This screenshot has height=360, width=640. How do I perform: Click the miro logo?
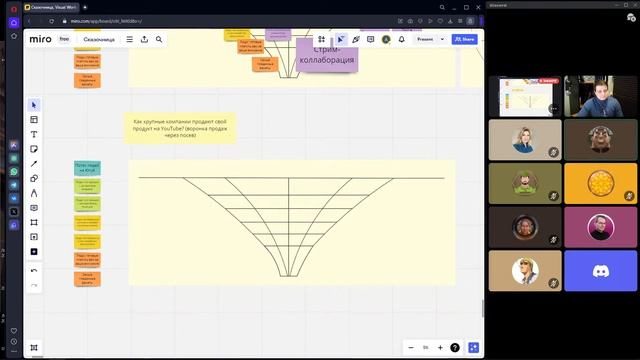pyautogui.click(x=40, y=39)
